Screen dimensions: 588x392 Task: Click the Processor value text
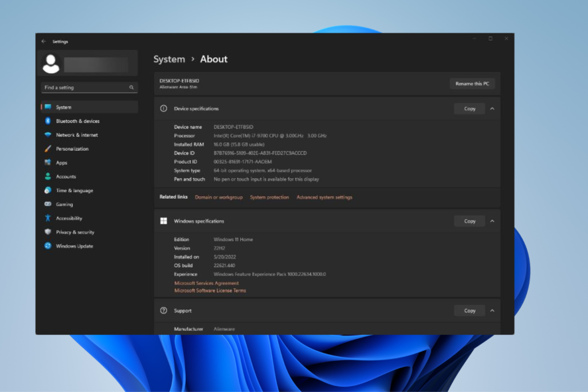coord(270,136)
